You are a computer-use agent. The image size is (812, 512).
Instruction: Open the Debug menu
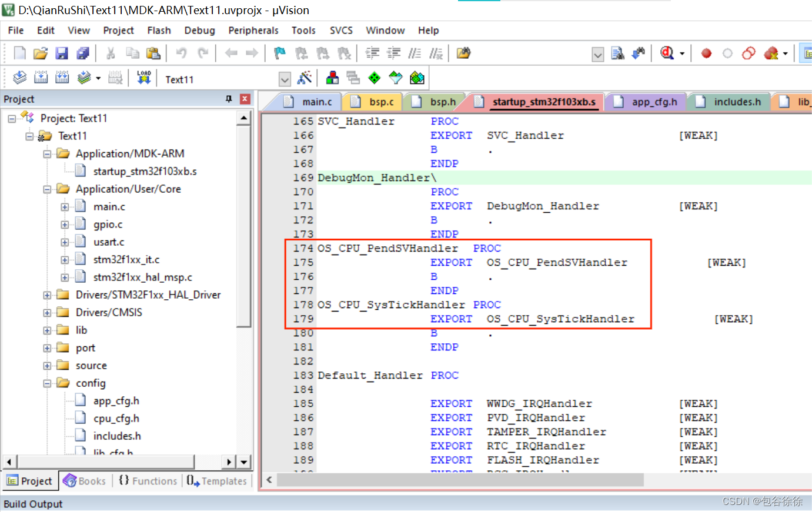pos(199,30)
